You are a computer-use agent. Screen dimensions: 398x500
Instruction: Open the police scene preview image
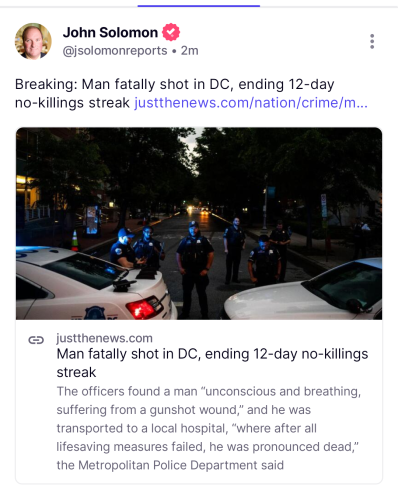point(199,223)
